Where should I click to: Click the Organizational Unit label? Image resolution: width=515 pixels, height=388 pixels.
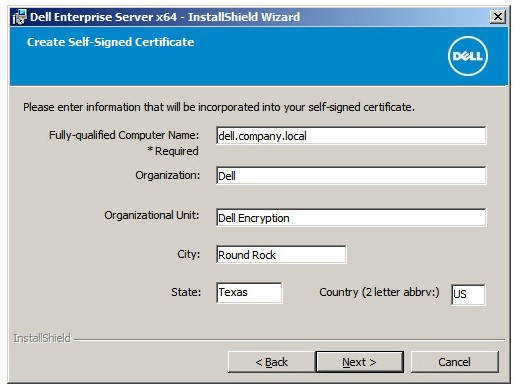tap(152, 215)
